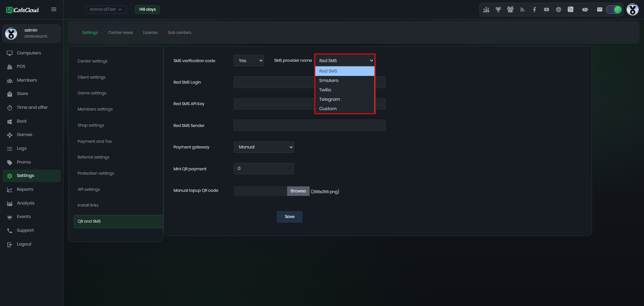Open Computers in the sidebar

[x=32, y=53]
